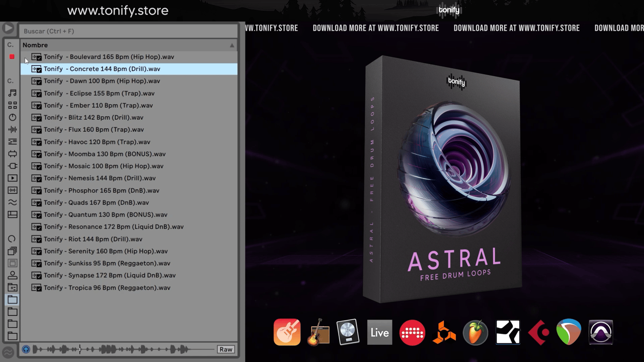Select Tonify - Boulevard 165 Bpm (Hip Hop).wav
The image size is (644, 362).
click(x=129, y=57)
